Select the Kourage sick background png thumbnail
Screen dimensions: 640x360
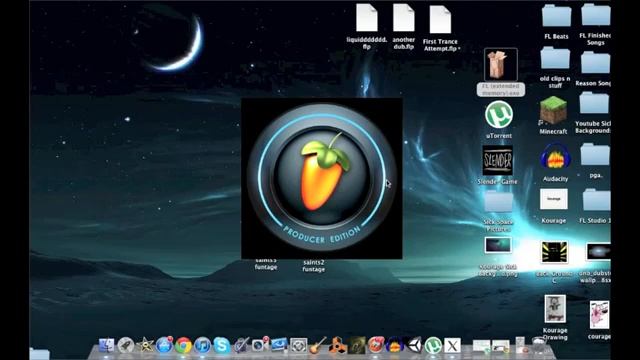pyautogui.click(x=498, y=245)
